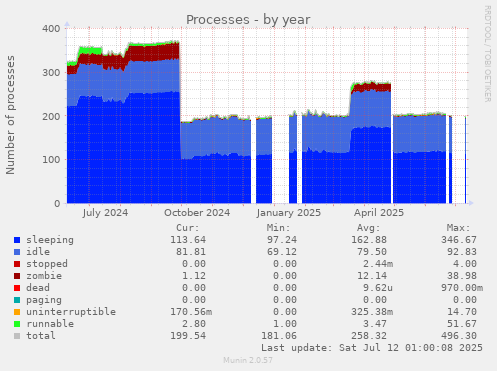Click the 0 y-axis tick label
Image resolution: width=497 pixels, height=371 pixels.
point(57,203)
